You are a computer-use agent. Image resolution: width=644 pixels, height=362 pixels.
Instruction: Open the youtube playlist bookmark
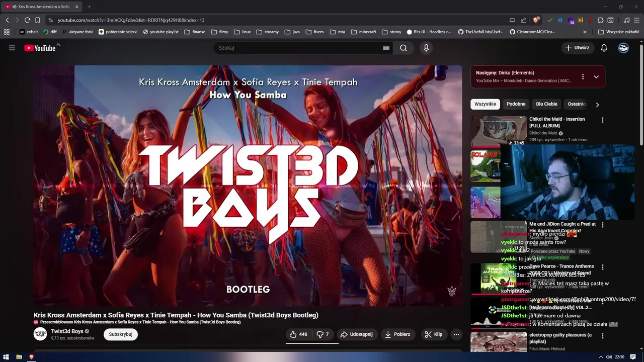coord(160,32)
